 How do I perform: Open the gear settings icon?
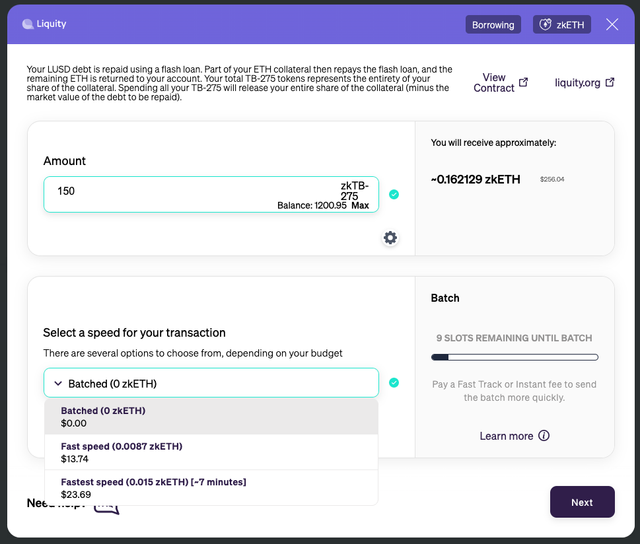click(390, 238)
